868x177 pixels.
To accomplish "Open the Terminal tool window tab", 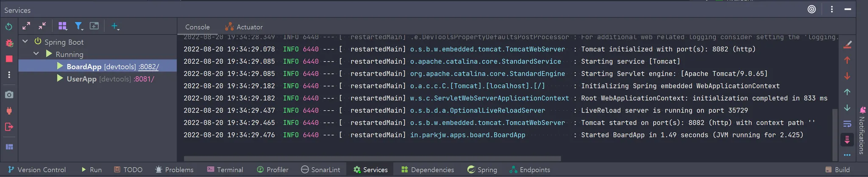I will coord(225,170).
